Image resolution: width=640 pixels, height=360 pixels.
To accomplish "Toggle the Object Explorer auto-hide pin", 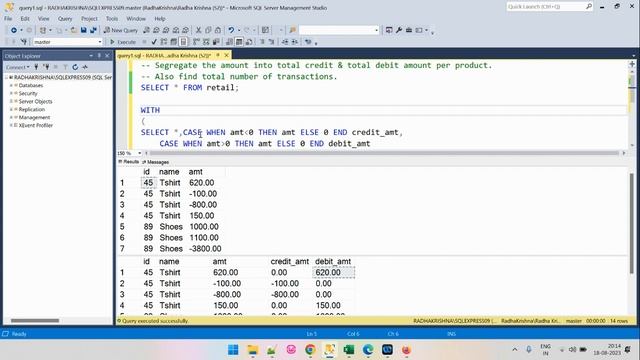I will [99, 56].
